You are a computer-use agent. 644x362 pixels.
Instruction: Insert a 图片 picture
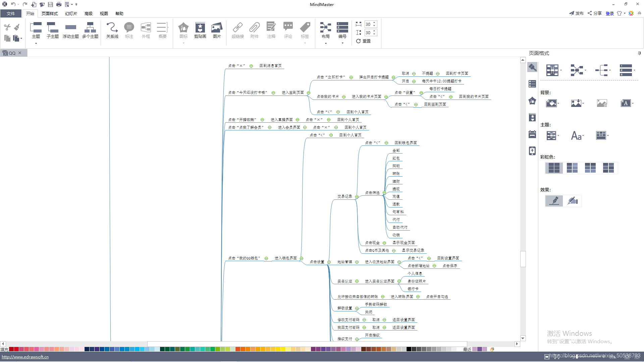click(x=217, y=30)
